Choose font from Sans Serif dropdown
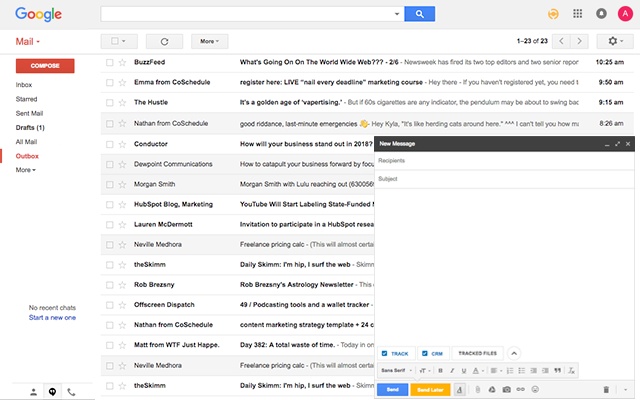This screenshot has width=640, height=400. [396, 371]
